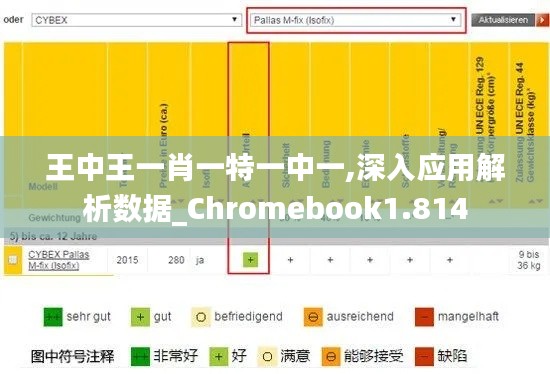Click the plus rating in the Bedienung column

[x=330, y=260]
